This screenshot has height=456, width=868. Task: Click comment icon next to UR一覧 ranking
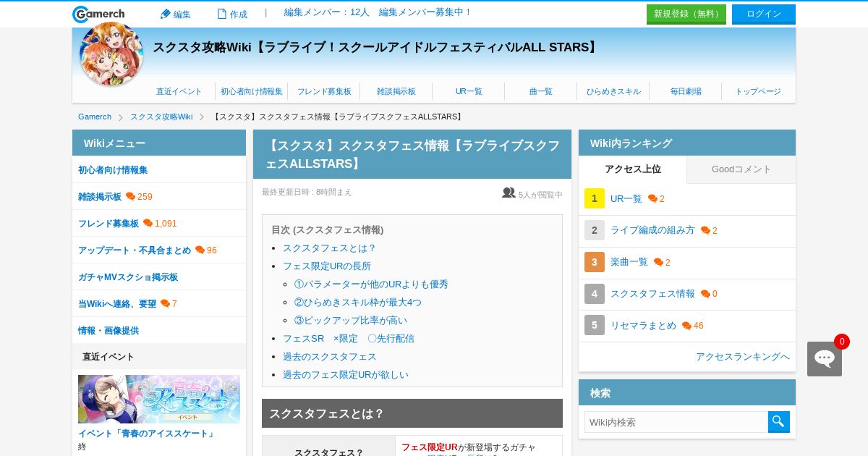(x=652, y=198)
